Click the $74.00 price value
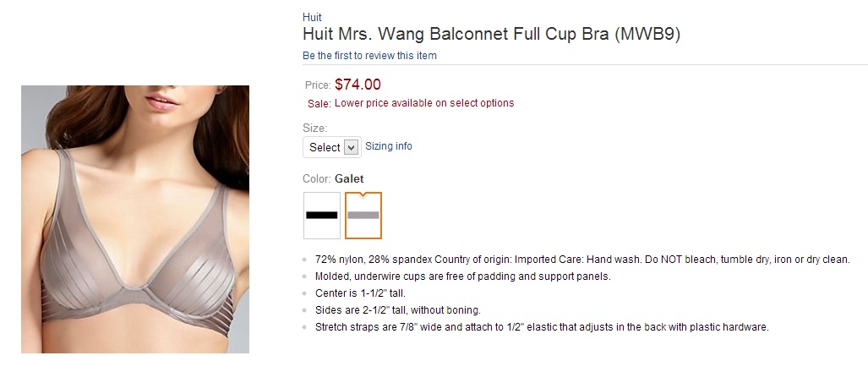 (358, 85)
